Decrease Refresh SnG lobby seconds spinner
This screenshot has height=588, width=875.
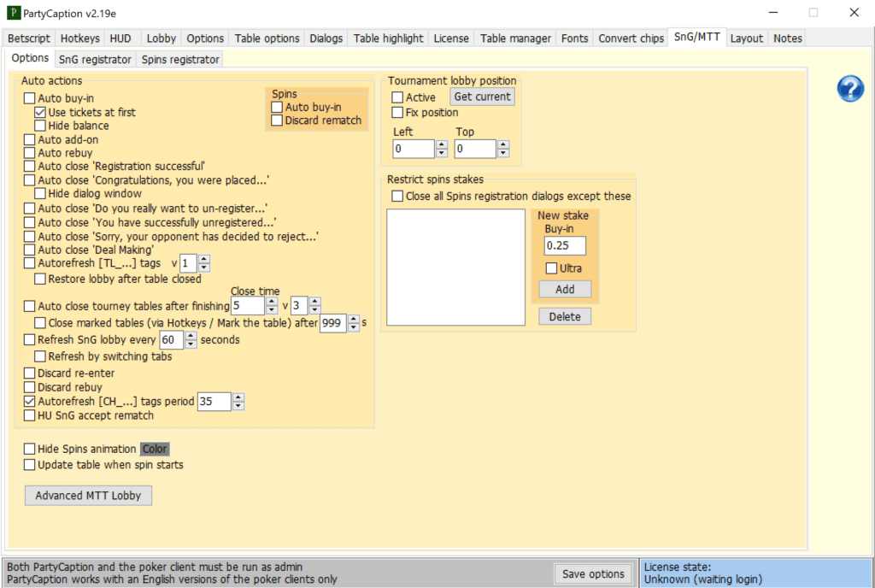pyautogui.click(x=191, y=344)
